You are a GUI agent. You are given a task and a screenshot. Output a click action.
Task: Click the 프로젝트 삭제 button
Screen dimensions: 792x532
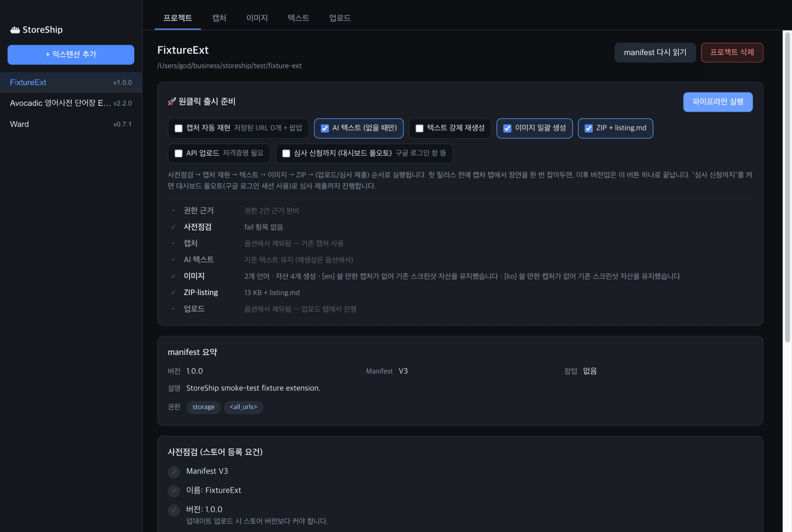[x=732, y=52]
